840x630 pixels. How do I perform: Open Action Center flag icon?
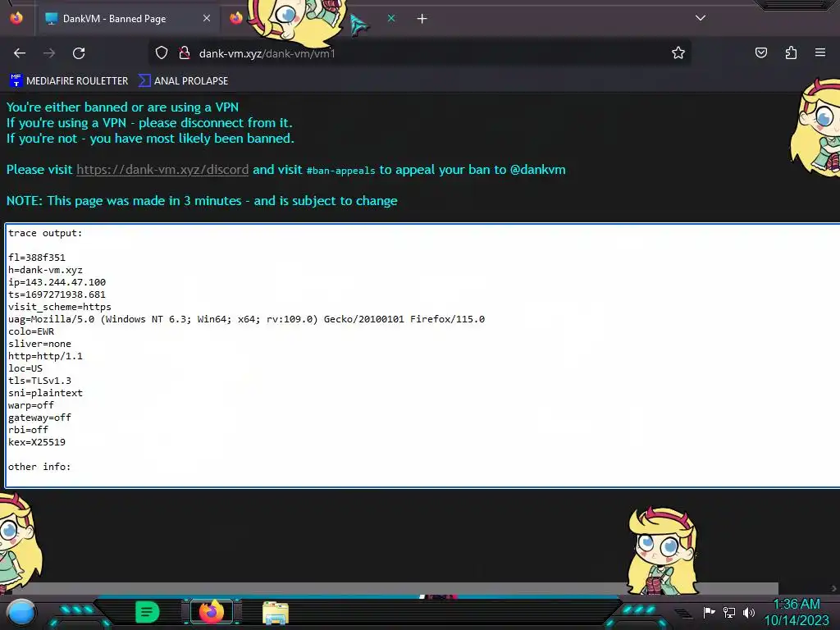click(x=709, y=612)
